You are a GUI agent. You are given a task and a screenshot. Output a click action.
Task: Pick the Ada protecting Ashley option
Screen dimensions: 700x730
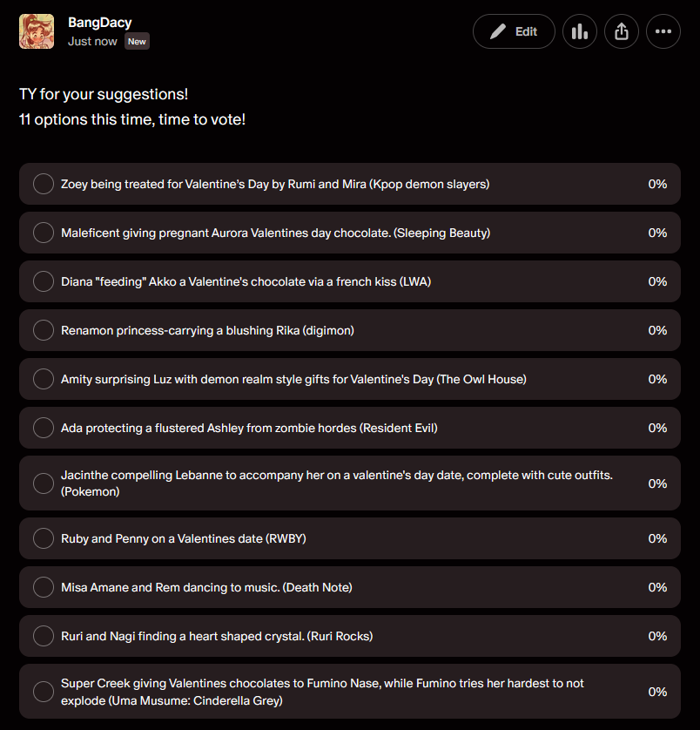click(44, 428)
